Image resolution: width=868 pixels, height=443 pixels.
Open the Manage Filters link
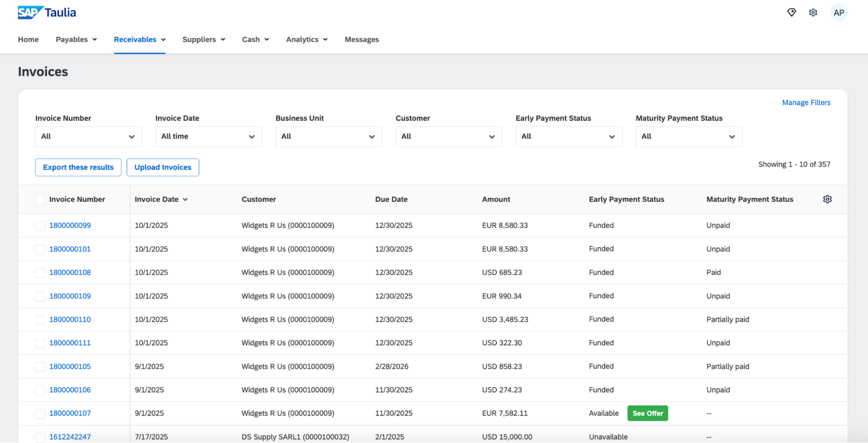coord(806,102)
